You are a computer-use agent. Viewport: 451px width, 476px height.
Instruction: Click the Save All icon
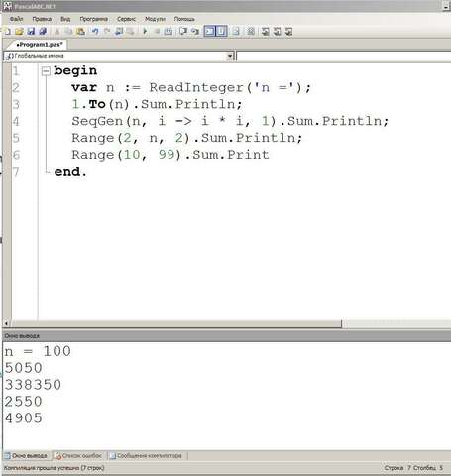point(43,32)
